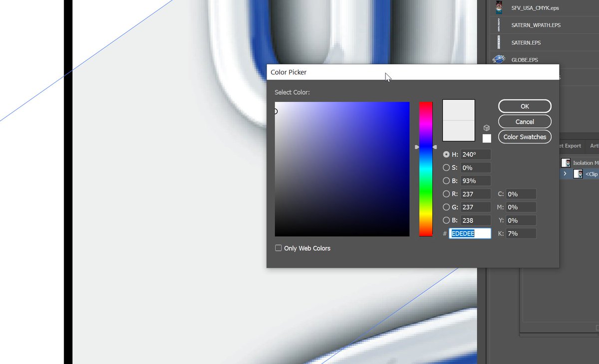Open the Color Swatches view
The height and width of the screenshot is (364, 599).
pos(525,137)
